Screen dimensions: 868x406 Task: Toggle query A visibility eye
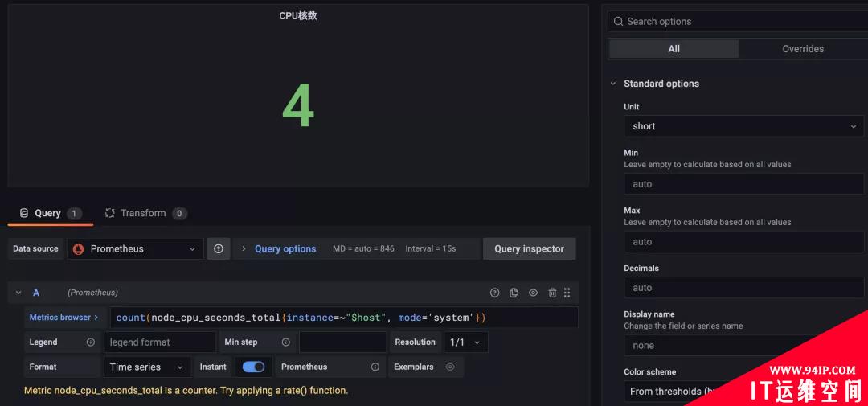[533, 293]
